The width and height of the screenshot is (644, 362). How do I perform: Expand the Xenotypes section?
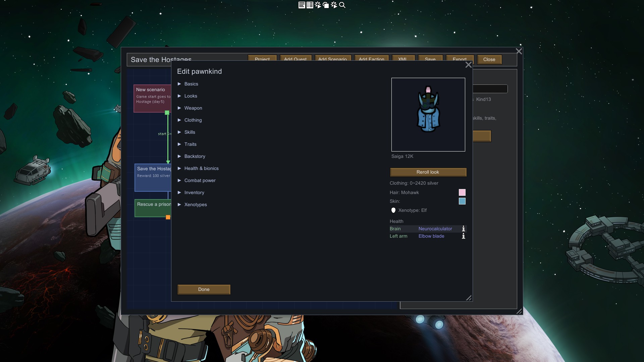[x=192, y=204]
